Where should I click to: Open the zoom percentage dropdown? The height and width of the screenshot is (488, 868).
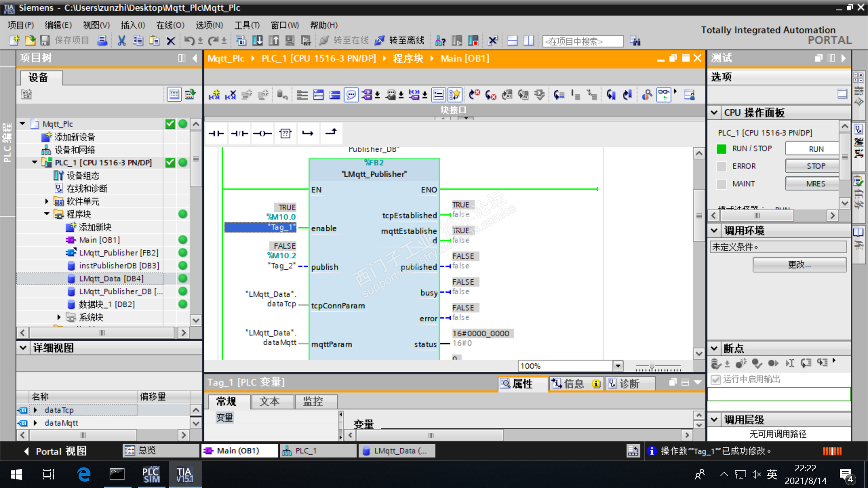618,366
